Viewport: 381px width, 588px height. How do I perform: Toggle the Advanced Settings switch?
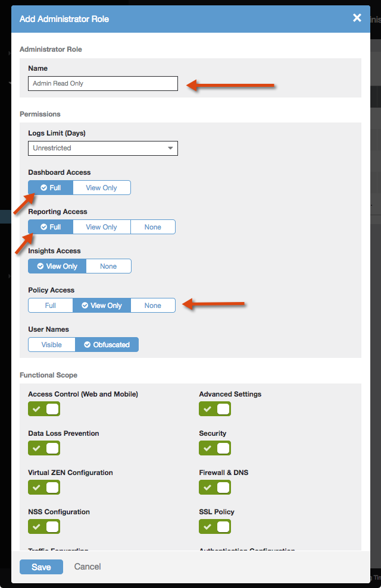(215, 409)
